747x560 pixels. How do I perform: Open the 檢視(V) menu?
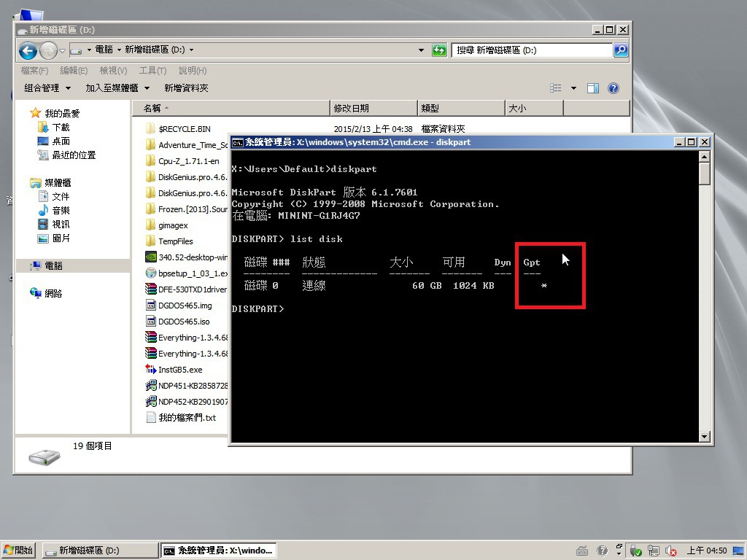(x=113, y=71)
